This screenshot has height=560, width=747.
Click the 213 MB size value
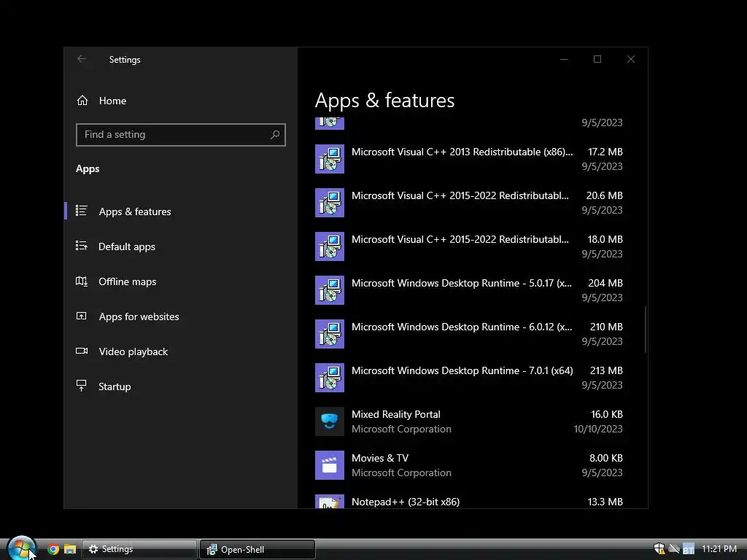tap(606, 370)
